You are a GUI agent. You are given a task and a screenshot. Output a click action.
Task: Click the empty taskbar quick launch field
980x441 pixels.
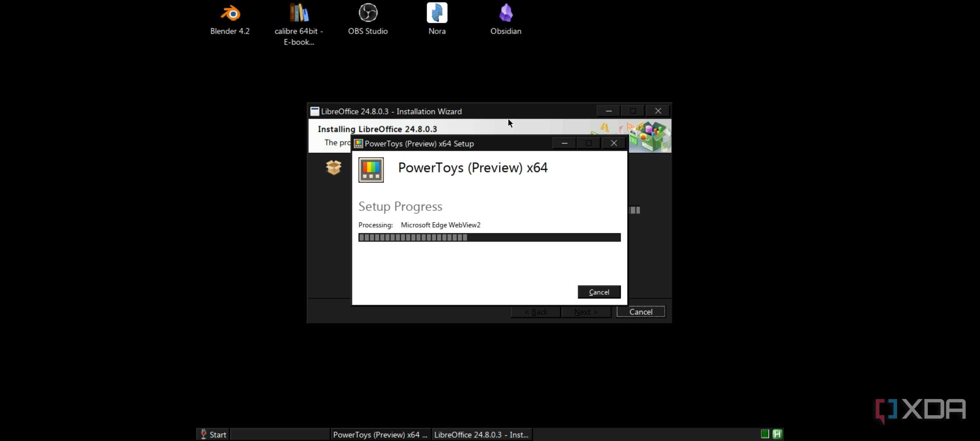[280, 434]
